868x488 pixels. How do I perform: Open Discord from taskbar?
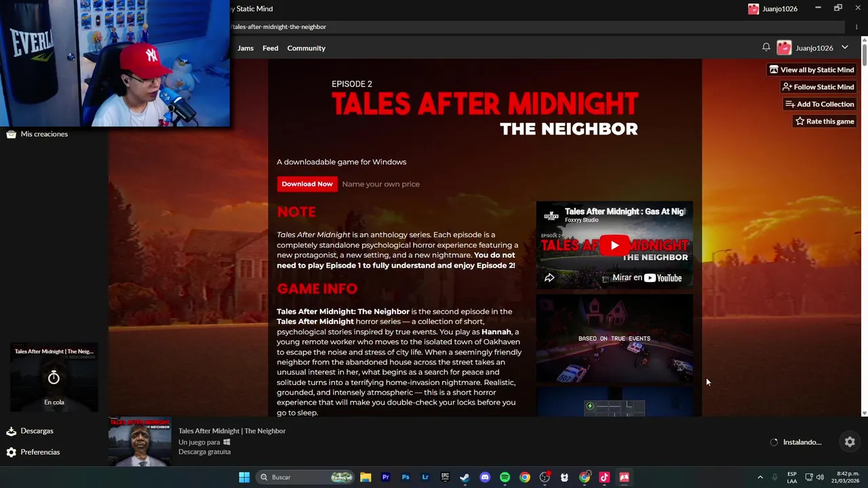[x=485, y=477]
